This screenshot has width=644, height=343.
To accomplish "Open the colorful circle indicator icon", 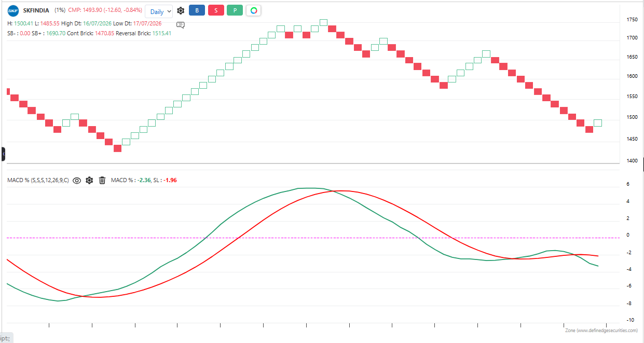I will click(x=253, y=10).
